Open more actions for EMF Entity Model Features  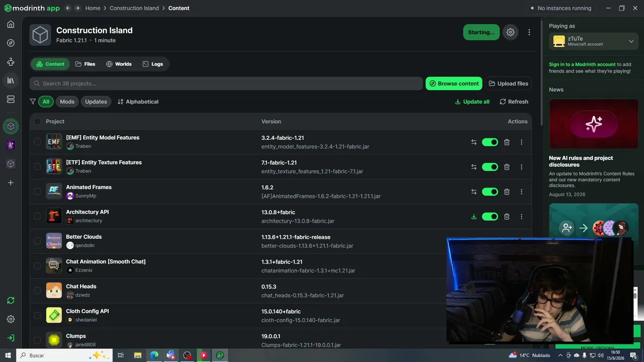[521, 142]
